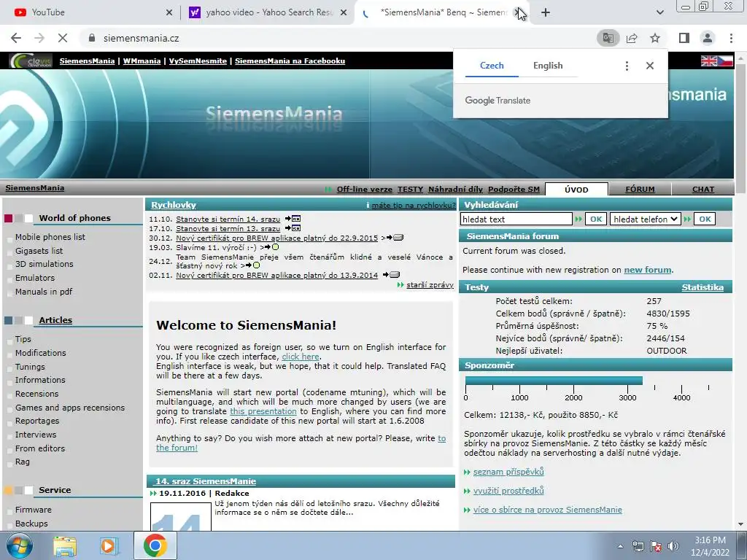Open seznam příspěvků link

click(x=508, y=472)
